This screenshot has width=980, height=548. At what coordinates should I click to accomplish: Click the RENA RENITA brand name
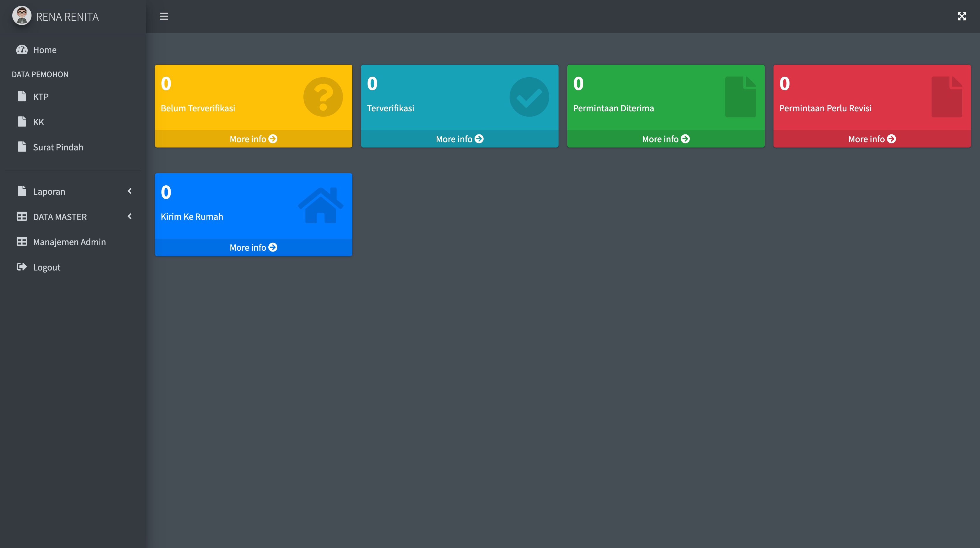point(67,17)
